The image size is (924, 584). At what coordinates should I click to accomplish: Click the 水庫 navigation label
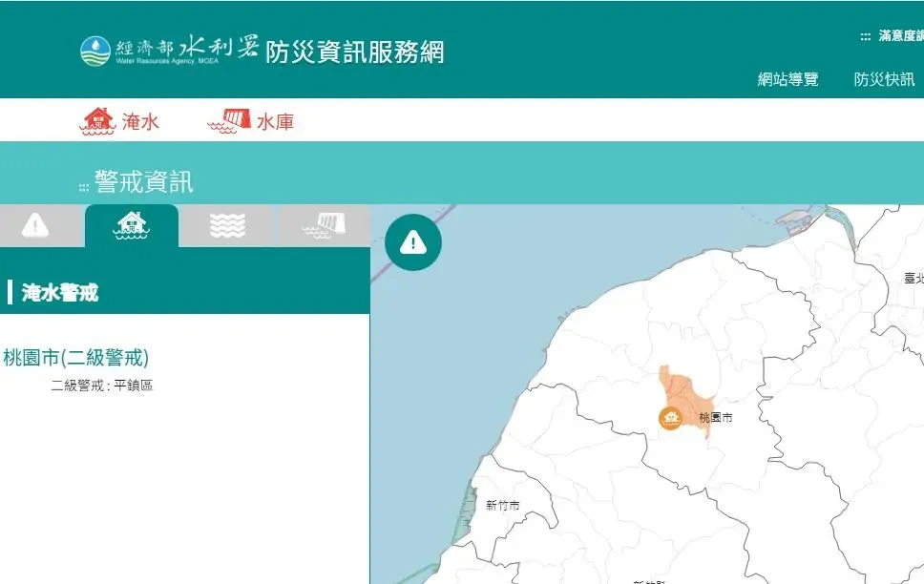tap(275, 122)
